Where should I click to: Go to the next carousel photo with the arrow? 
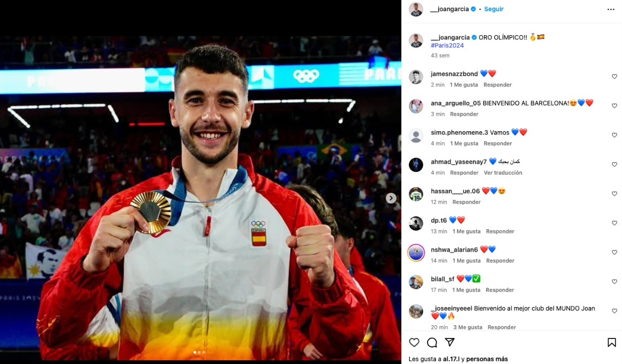pos(391,198)
